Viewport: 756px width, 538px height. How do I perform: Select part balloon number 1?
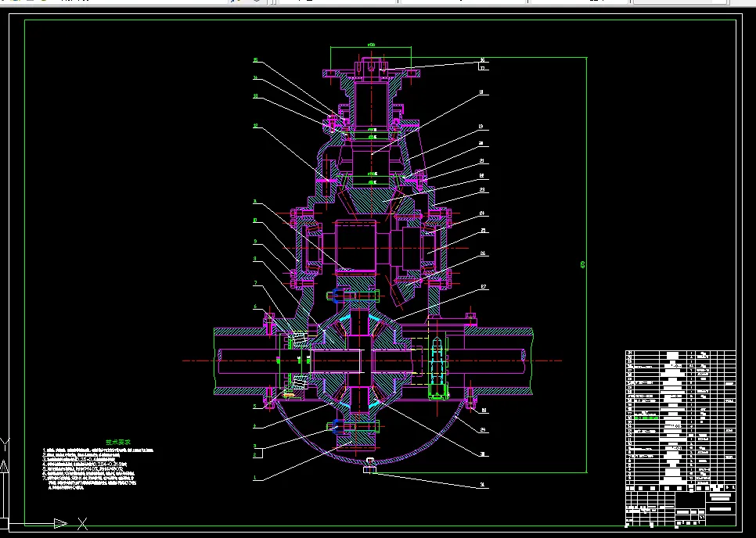click(x=255, y=479)
